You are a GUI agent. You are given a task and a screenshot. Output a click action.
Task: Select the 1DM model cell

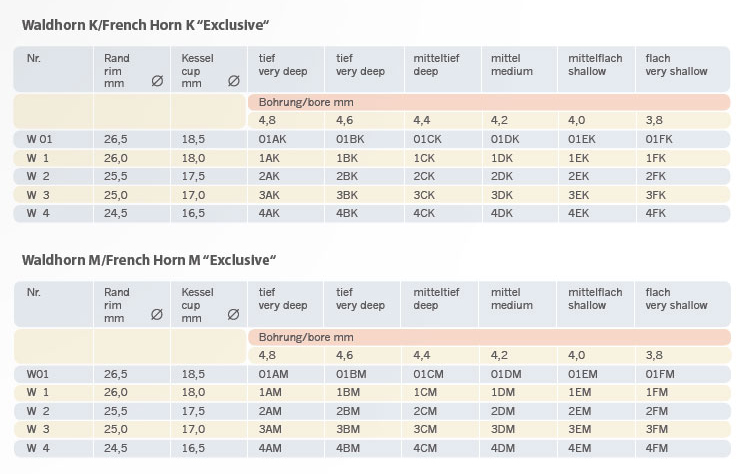click(502, 393)
